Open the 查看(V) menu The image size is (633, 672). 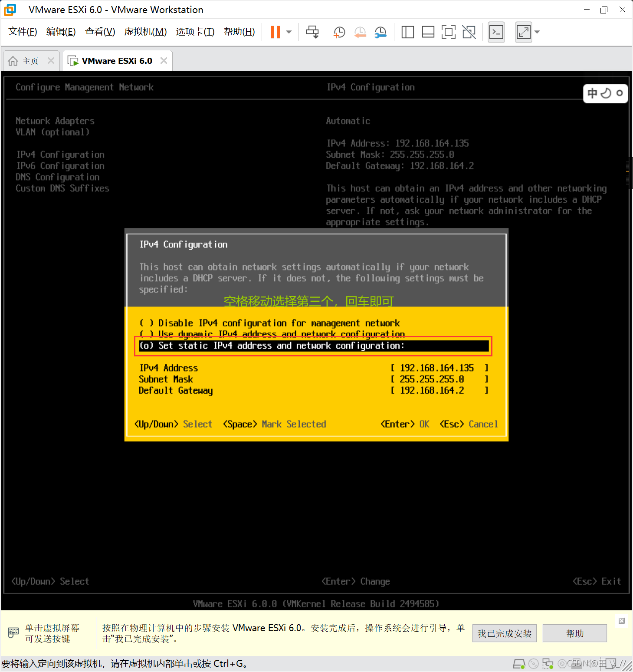(x=100, y=32)
